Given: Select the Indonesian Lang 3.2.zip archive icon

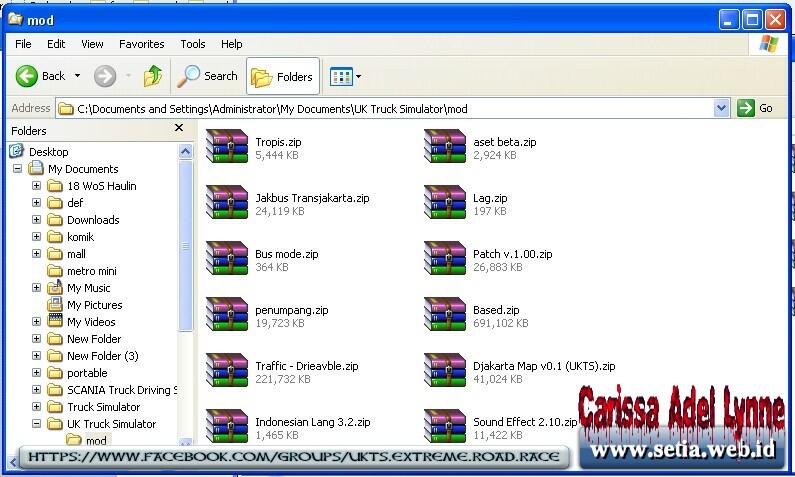Looking at the screenshot, I should pyautogui.click(x=227, y=426).
